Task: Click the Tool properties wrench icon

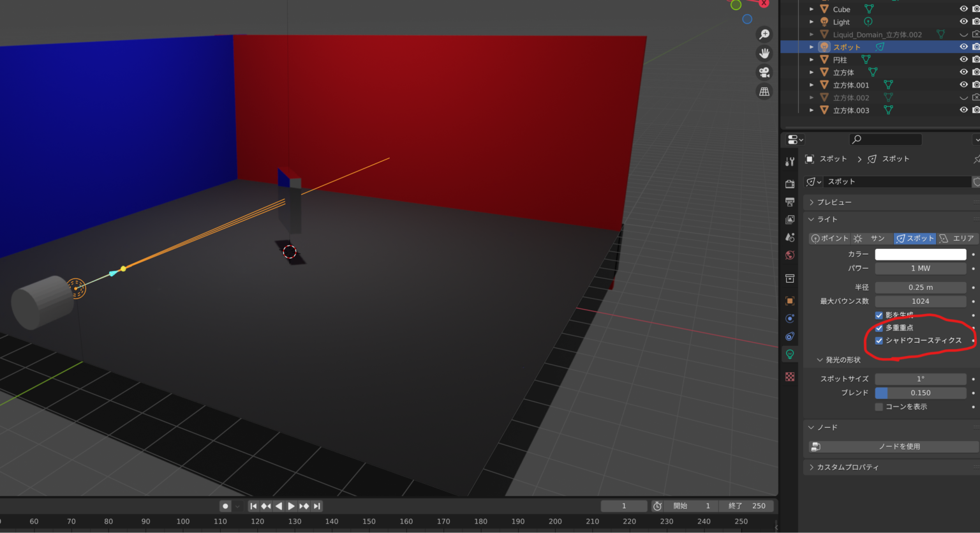Action: (x=789, y=161)
